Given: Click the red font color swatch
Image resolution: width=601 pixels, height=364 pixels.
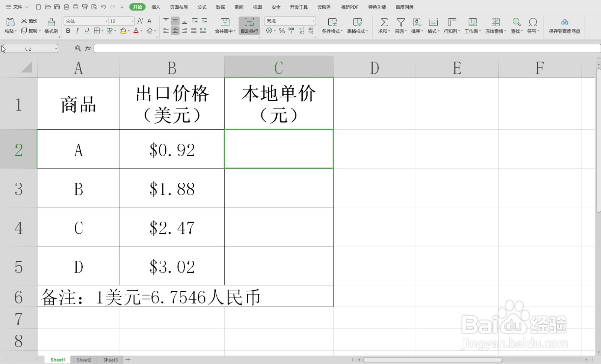Looking at the screenshot, I should coord(136,31).
